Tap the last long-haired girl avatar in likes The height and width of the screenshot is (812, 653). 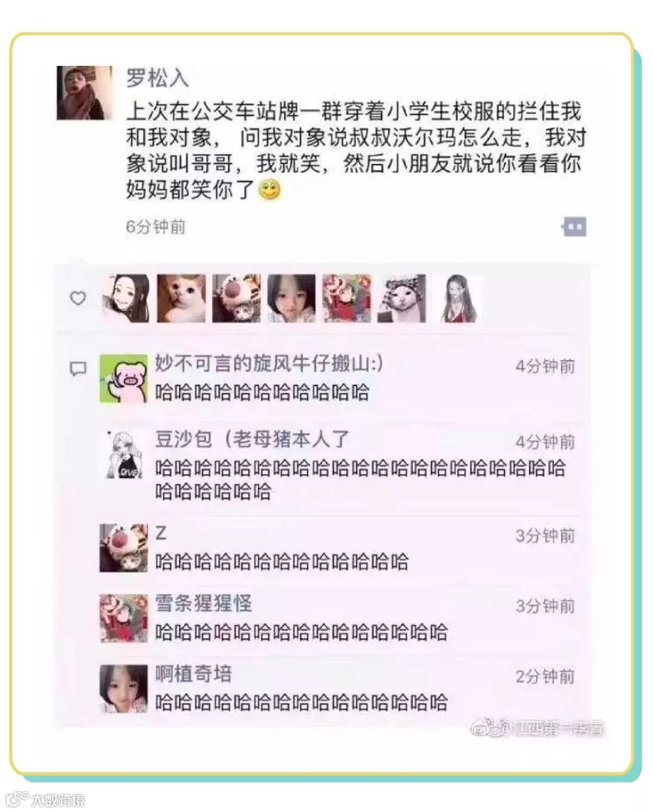tap(457, 298)
